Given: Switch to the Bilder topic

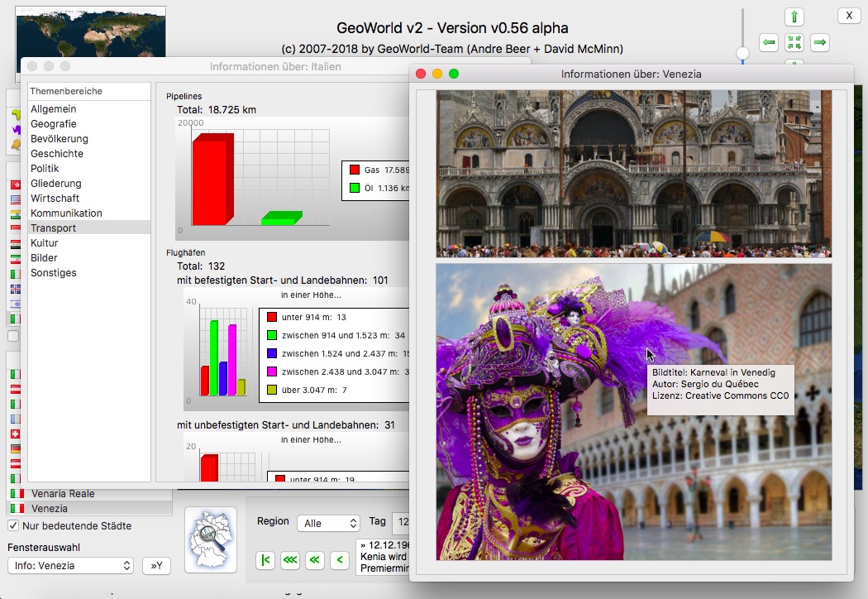Looking at the screenshot, I should pos(45,258).
